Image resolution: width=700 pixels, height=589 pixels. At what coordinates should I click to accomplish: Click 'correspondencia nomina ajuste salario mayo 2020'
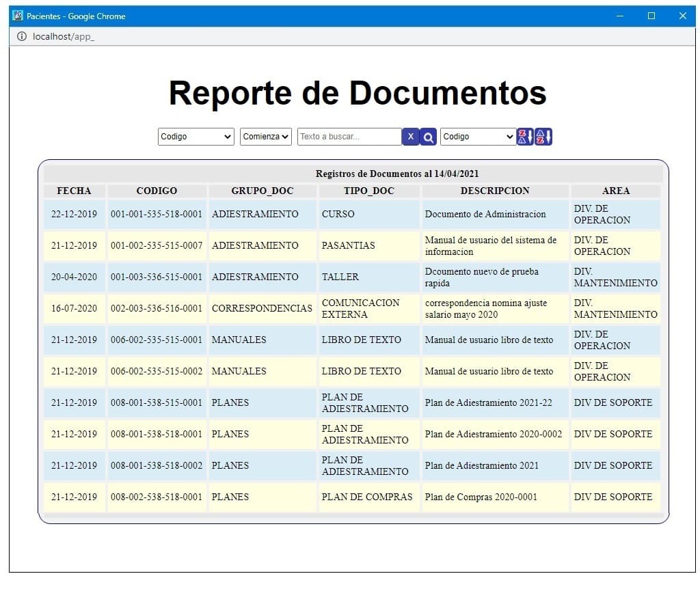pyautogui.click(x=486, y=309)
